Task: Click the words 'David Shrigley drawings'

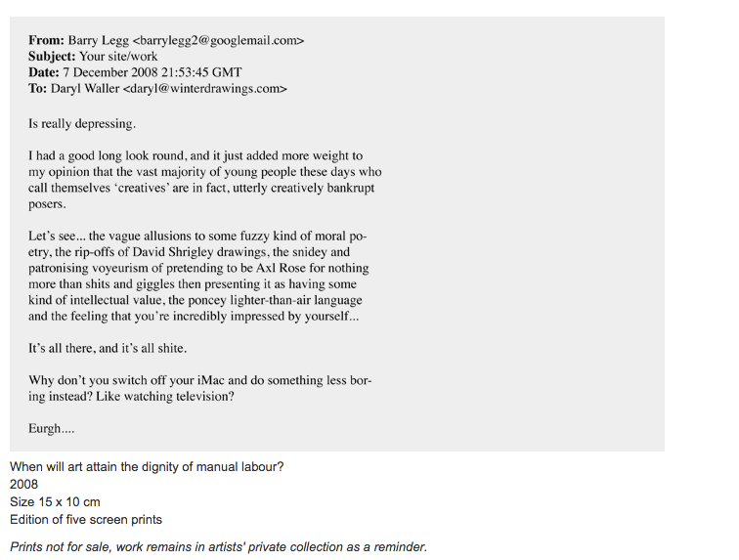Action: 200,252
